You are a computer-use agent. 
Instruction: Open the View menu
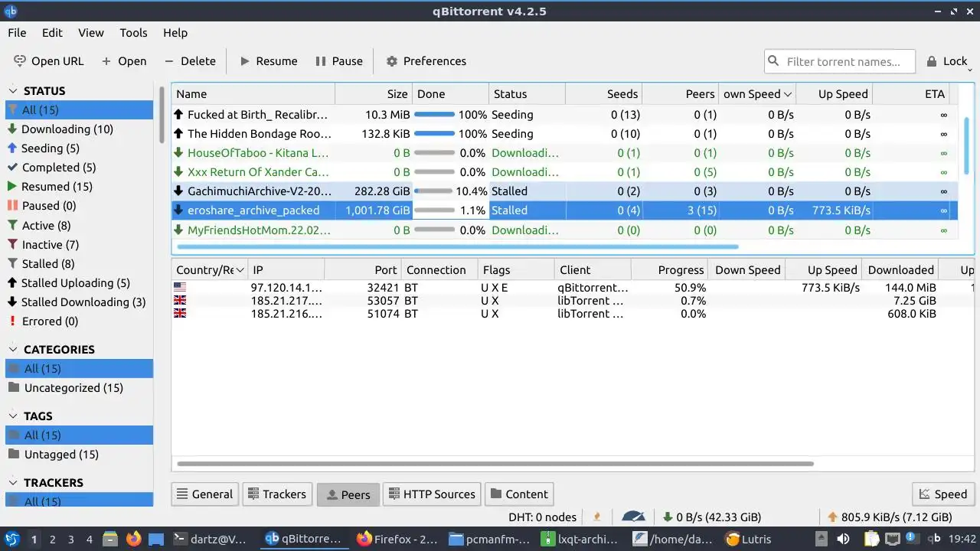point(91,33)
